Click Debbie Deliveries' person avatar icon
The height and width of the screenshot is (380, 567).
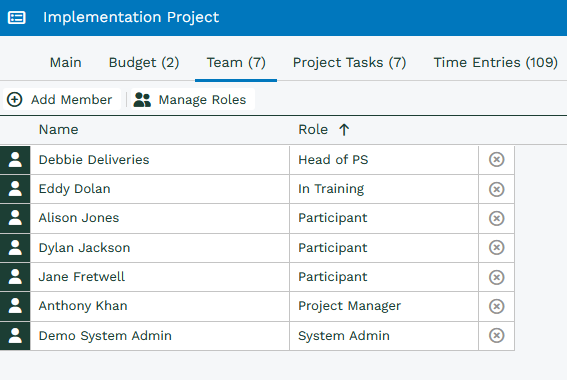(15, 160)
